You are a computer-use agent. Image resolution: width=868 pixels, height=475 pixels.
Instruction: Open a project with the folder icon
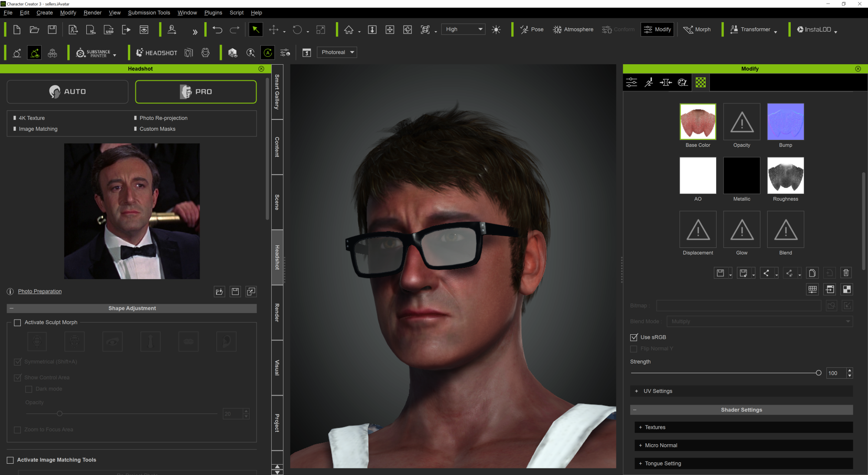[34, 30]
